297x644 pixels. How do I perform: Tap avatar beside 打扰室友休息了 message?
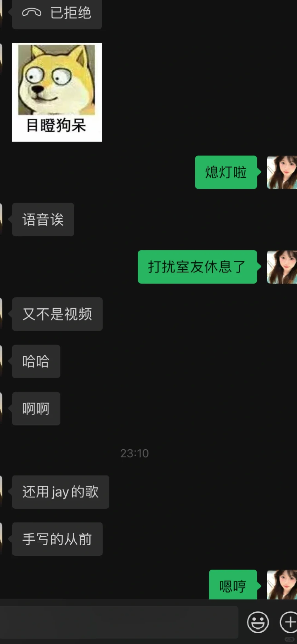tap(282, 267)
